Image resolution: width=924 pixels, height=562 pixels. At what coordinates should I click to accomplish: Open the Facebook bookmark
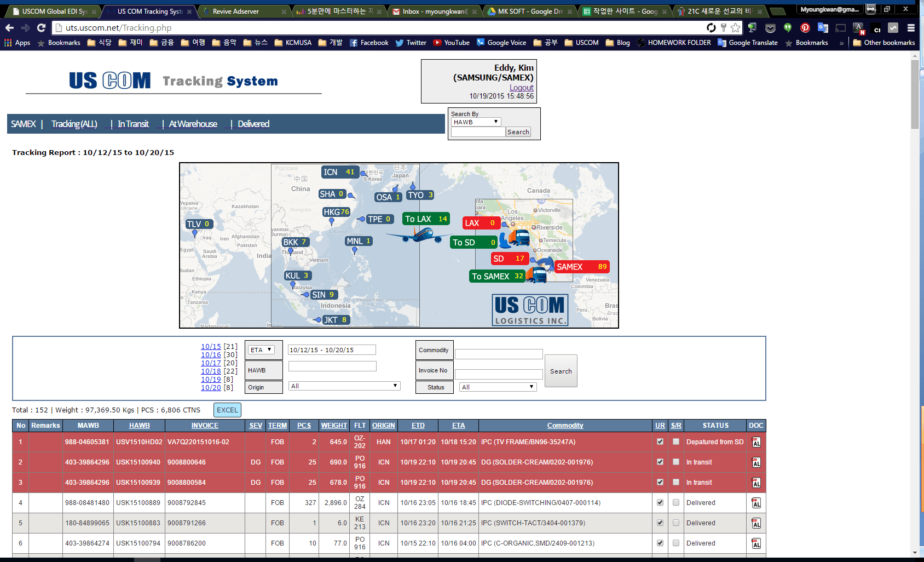point(369,43)
